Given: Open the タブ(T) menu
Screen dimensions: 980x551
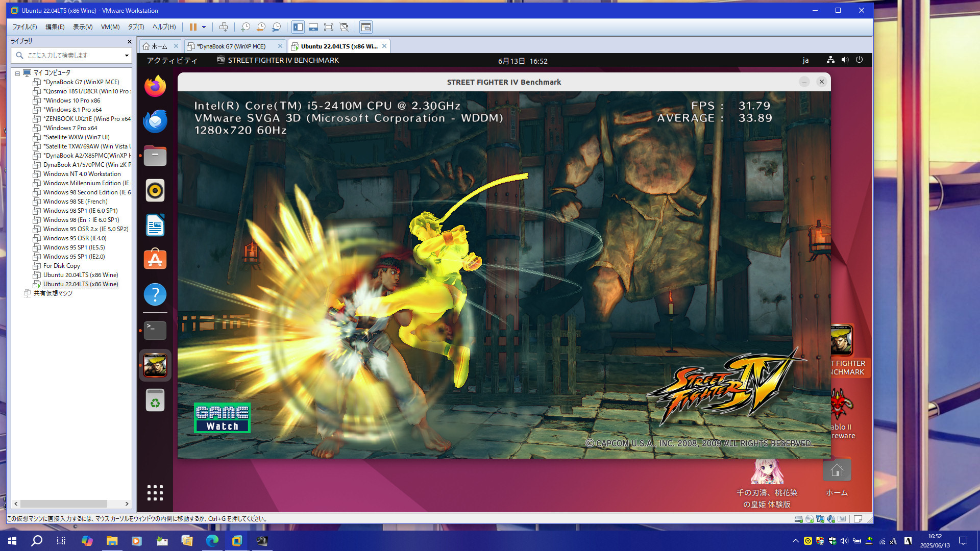Looking at the screenshot, I should [136, 27].
